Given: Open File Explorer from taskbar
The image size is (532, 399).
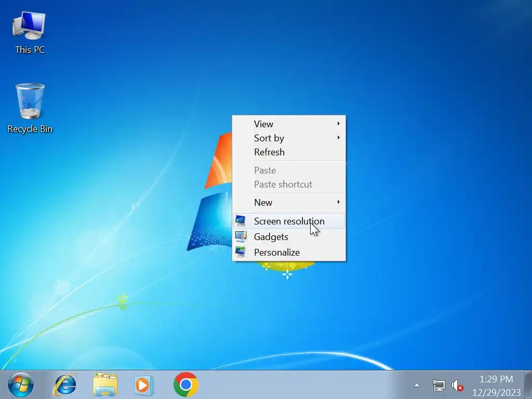Looking at the screenshot, I should 105,385.
